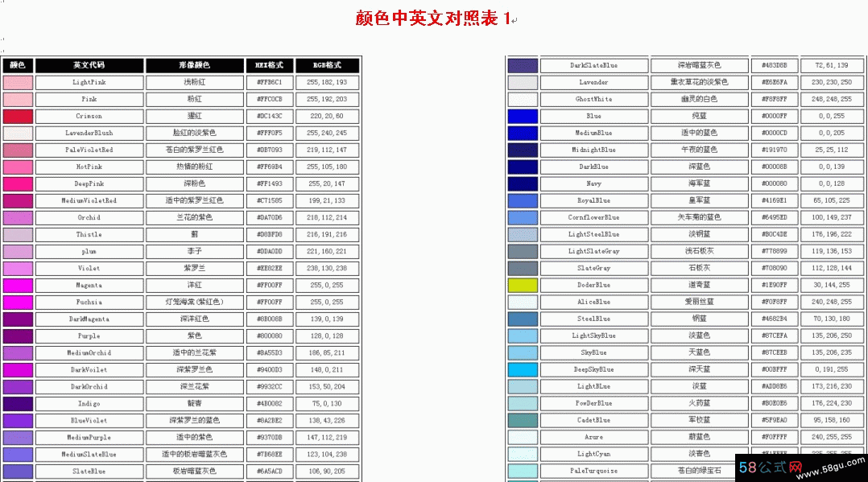Click the "GhostWhite" name cell
Viewport: 868px width, 482px height.
[594, 99]
